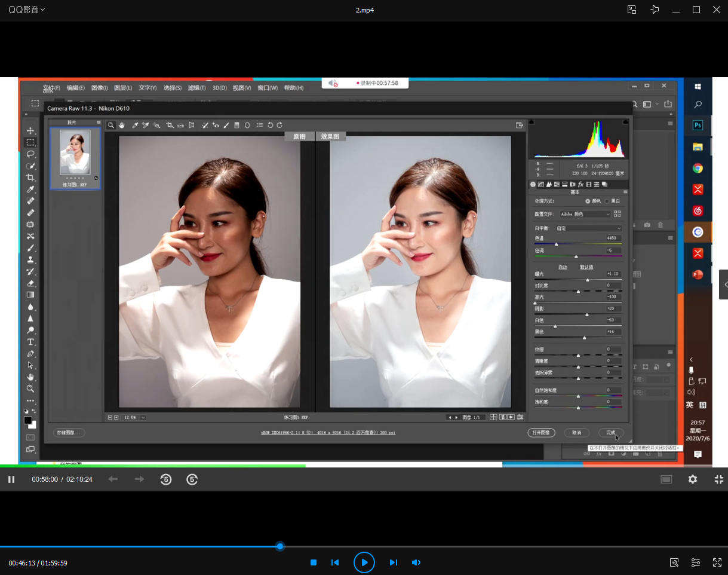Select the Crop tool in Camera Raw toolbar
728x575 pixels.
[170, 126]
